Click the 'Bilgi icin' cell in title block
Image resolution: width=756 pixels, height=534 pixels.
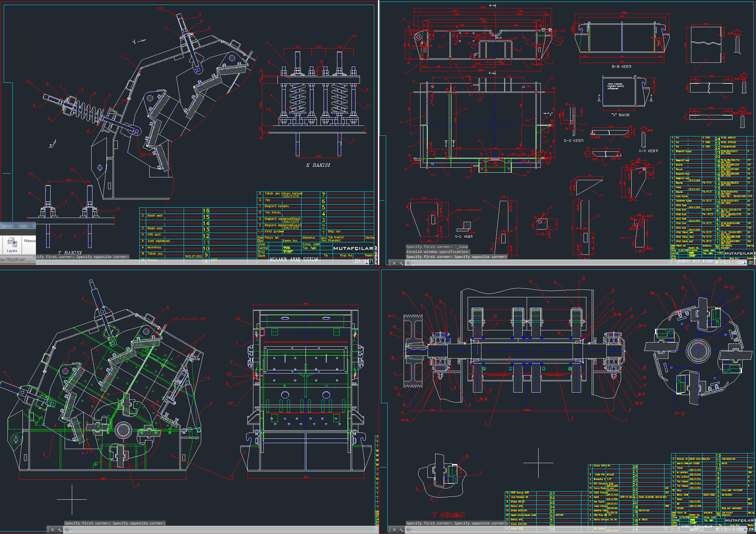pyautogui.click(x=334, y=231)
